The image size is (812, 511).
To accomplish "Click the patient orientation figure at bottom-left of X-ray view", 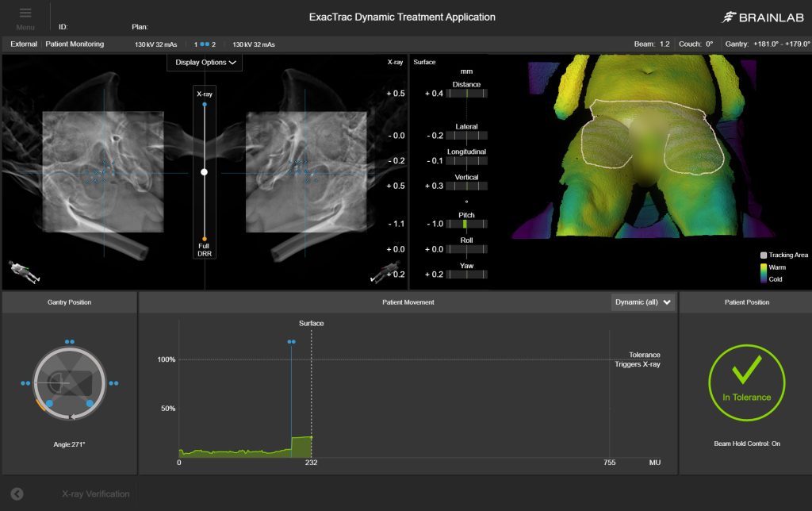I will (25, 271).
